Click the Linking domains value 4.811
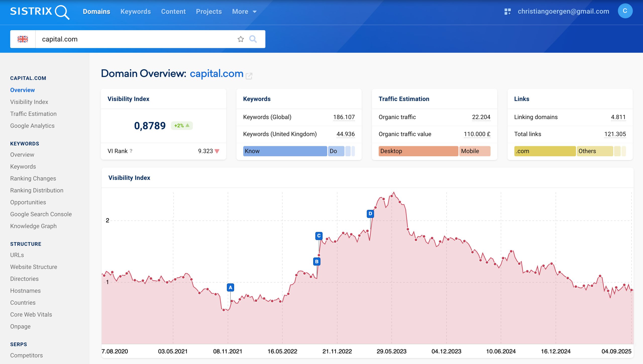This screenshot has width=643, height=364. 618,117
